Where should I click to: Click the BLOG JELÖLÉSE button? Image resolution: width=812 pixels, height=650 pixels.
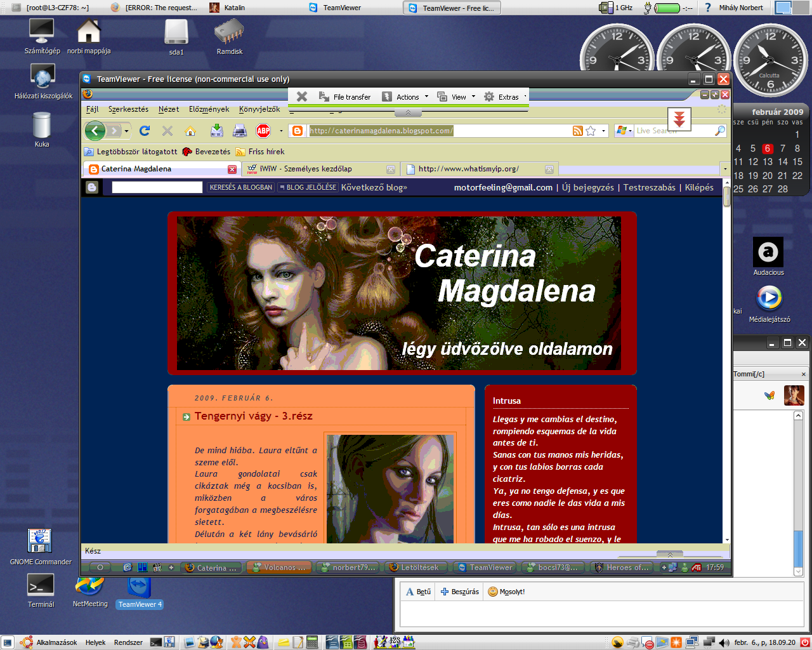[308, 187]
